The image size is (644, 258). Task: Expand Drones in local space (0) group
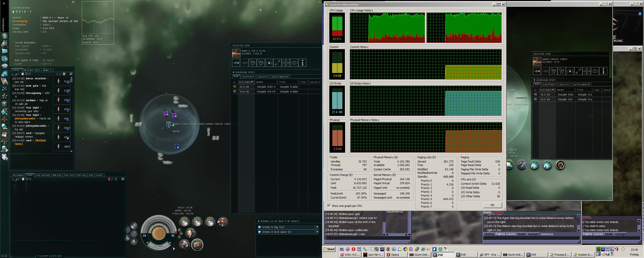(317, 232)
